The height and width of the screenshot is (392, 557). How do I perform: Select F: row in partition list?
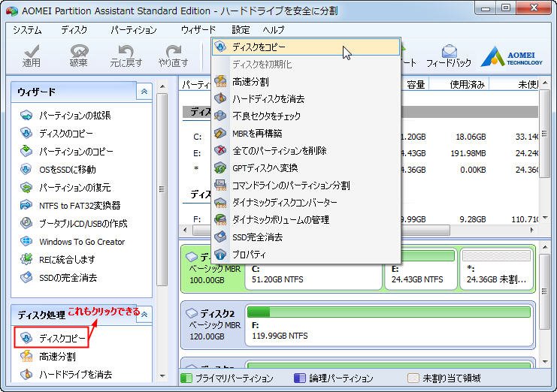pos(361,219)
